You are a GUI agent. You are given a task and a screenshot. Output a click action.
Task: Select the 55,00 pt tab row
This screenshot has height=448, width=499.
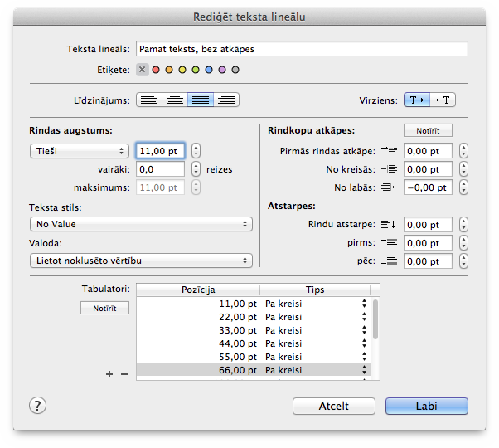pos(254,357)
